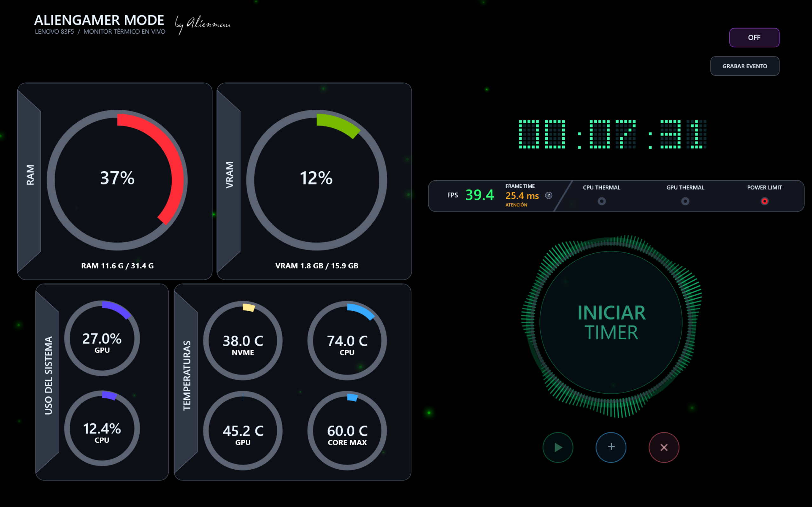Click the 'VRAM 1.8 GB / 15.9 GB' text
Viewport: 812px width, 507px height.
click(316, 266)
